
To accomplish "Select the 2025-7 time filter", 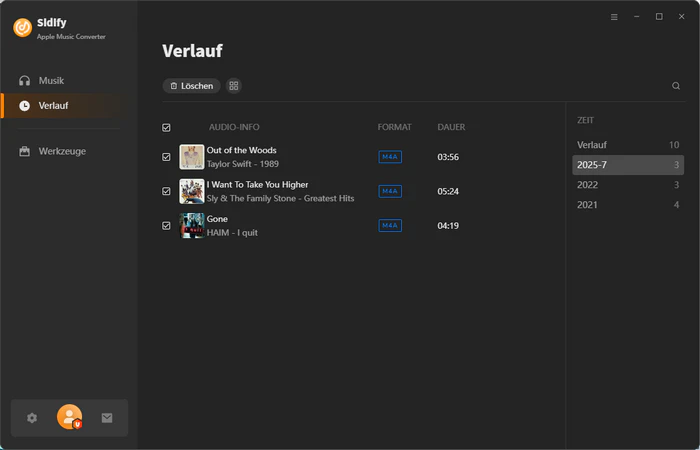I will click(628, 165).
